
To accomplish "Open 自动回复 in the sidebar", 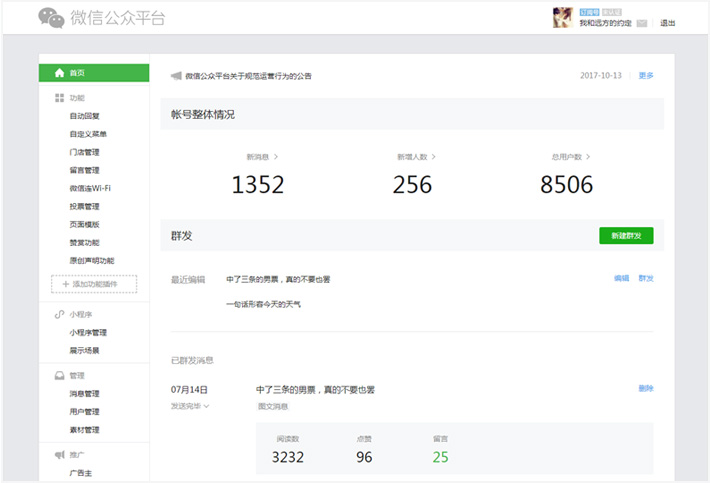I will pyautogui.click(x=85, y=116).
